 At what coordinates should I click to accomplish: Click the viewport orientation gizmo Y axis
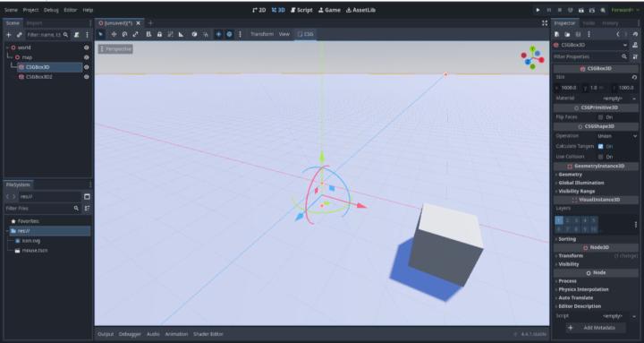532,49
